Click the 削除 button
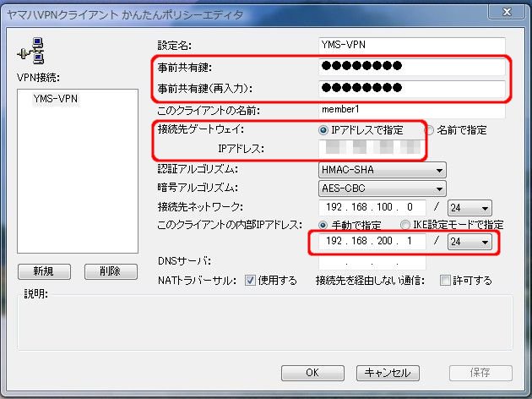532x399 pixels. [x=110, y=271]
